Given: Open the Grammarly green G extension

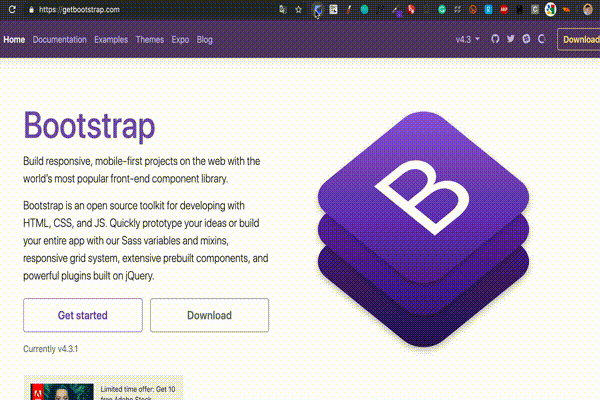Looking at the screenshot, I should 442,10.
